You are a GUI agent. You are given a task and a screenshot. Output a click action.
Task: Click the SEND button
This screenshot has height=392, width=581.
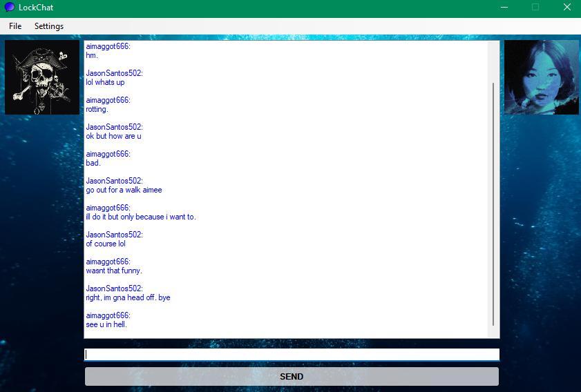(292, 376)
